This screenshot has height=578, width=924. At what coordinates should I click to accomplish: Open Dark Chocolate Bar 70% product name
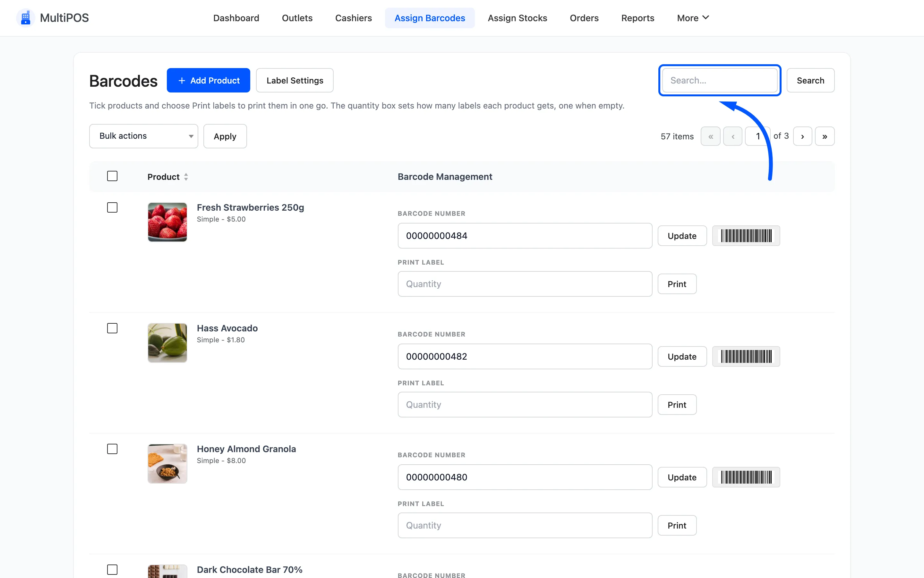[249, 570]
